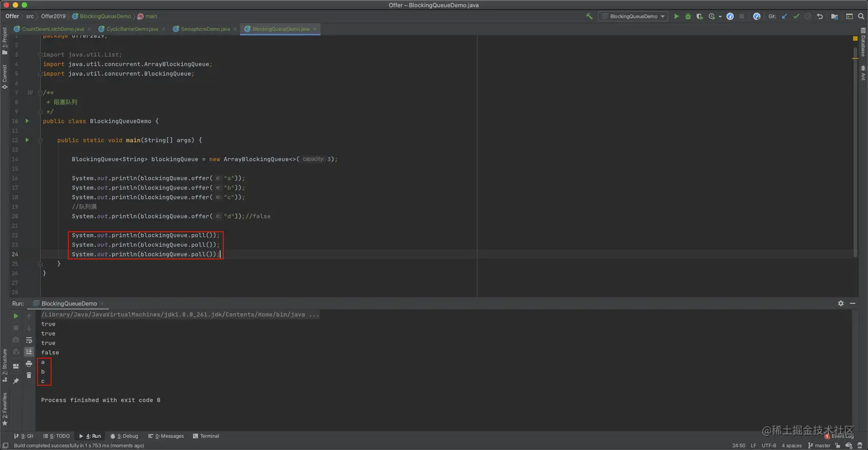
Task: Click the 4: Run tool window button
Action: click(x=90, y=436)
